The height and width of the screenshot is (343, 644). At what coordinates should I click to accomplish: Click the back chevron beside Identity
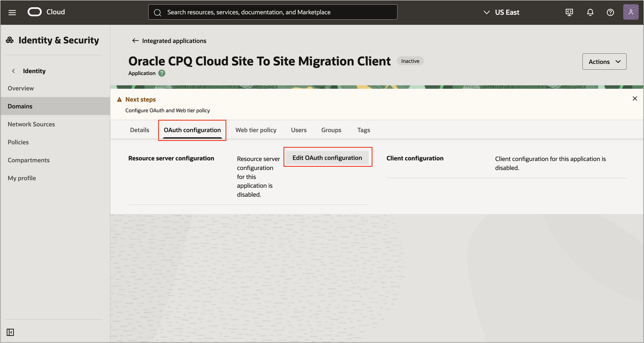click(13, 71)
